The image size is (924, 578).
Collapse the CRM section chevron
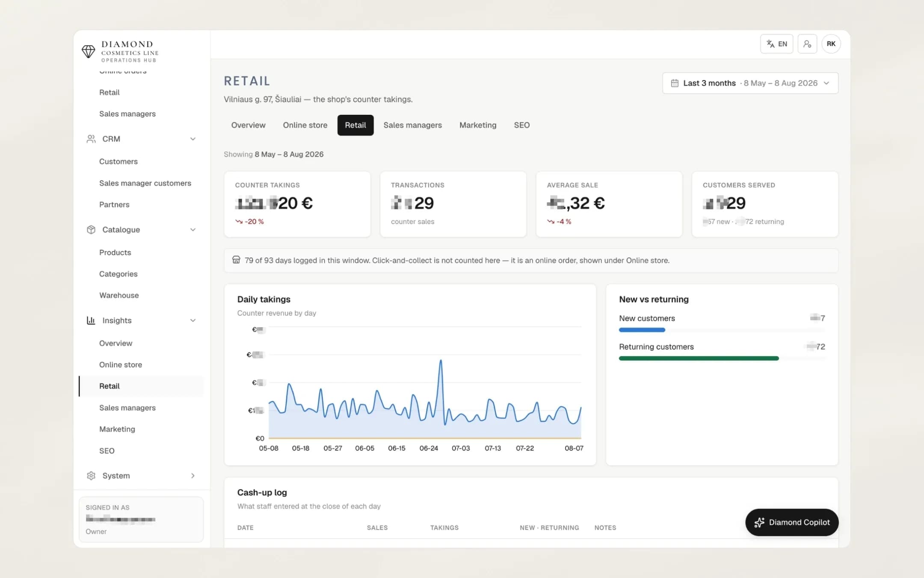[x=193, y=139]
